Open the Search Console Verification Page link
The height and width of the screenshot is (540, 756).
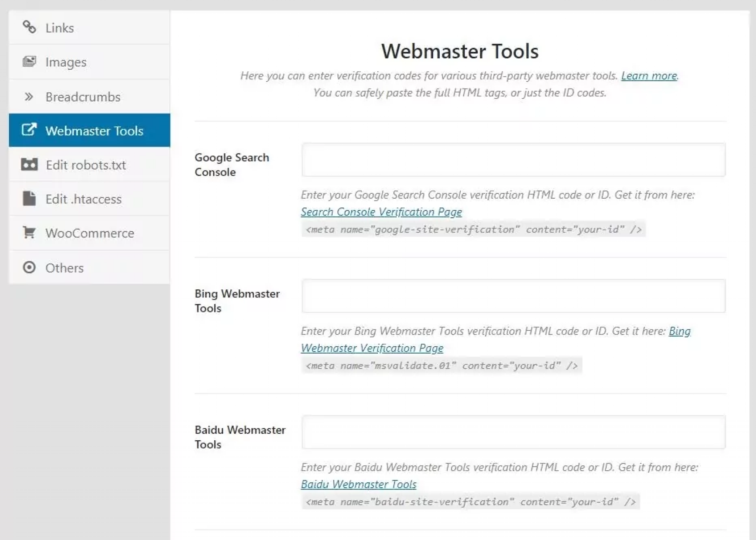coord(381,212)
